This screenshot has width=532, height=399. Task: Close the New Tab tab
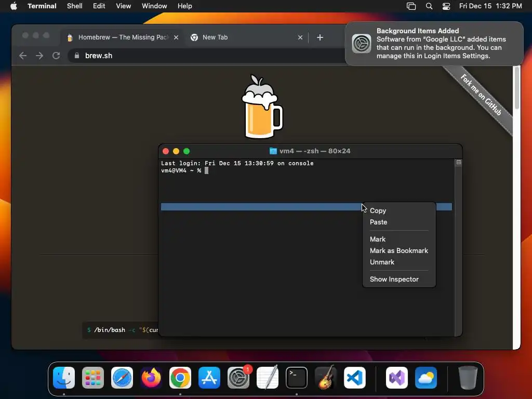pyautogui.click(x=300, y=37)
